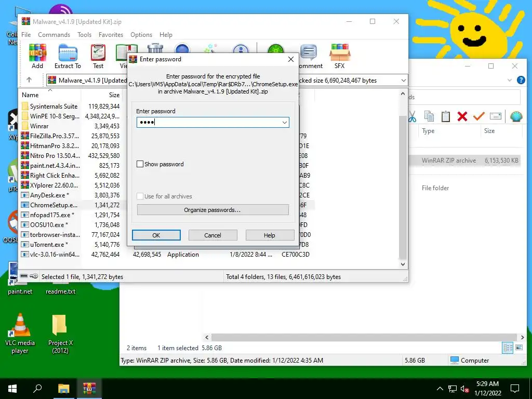Show hidden tray icons chevron
532x399 pixels.
[x=440, y=389]
